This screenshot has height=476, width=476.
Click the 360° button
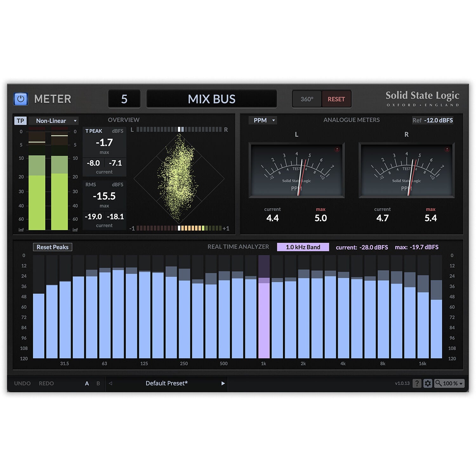tap(307, 99)
